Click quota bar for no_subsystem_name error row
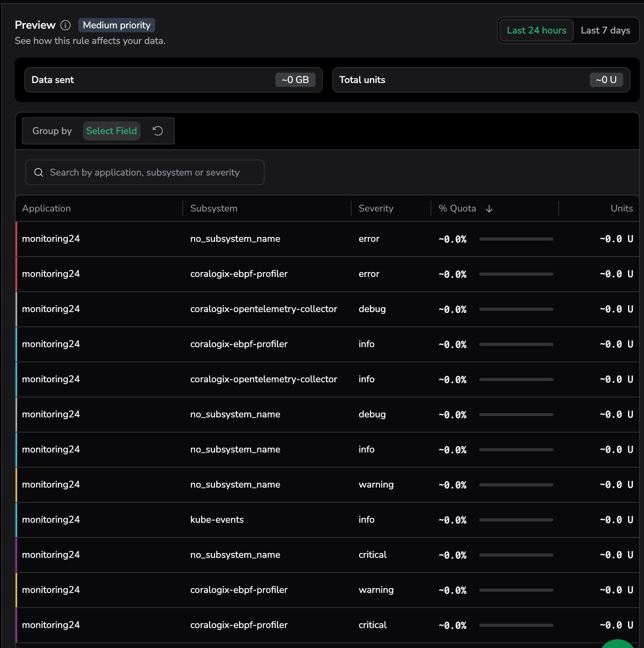This screenshot has height=648, width=644. pos(516,239)
